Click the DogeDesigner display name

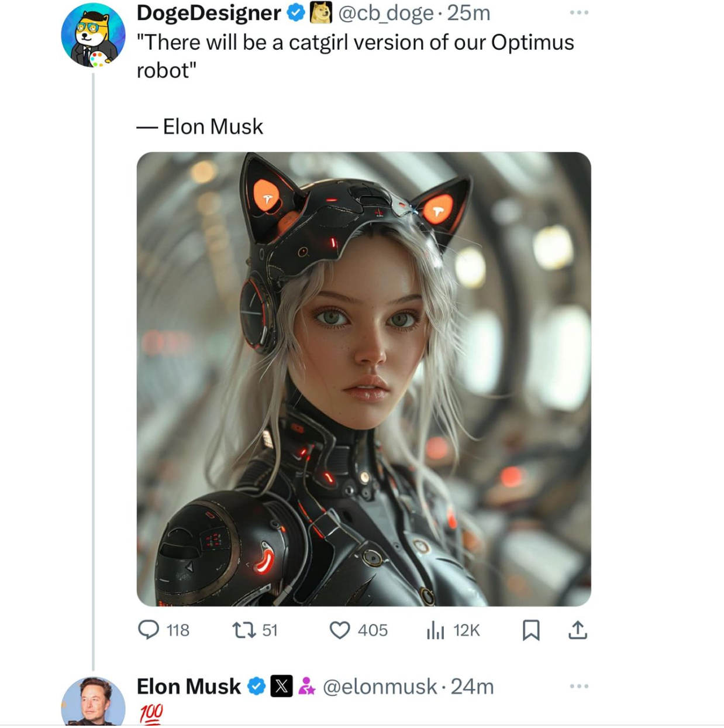pos(209,13)
